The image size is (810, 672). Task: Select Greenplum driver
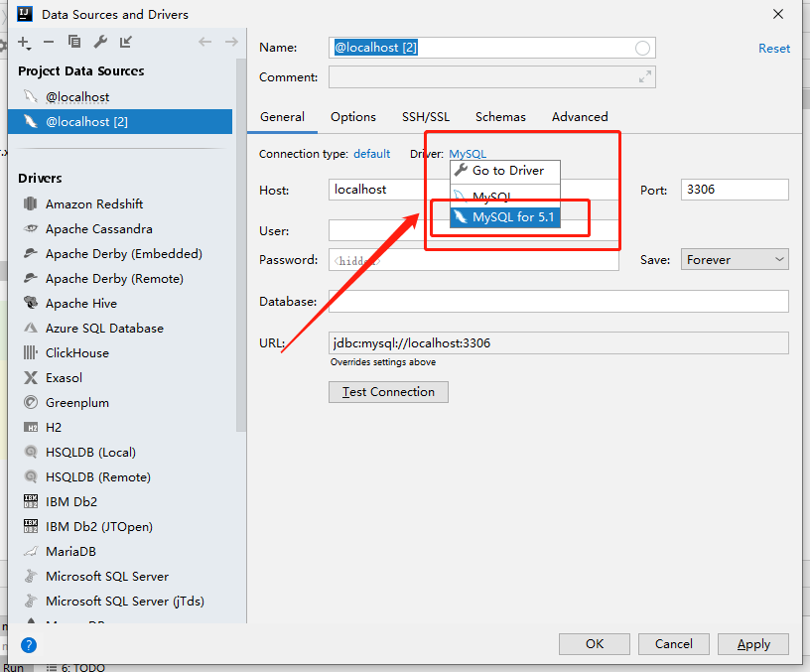coord(77,402)
